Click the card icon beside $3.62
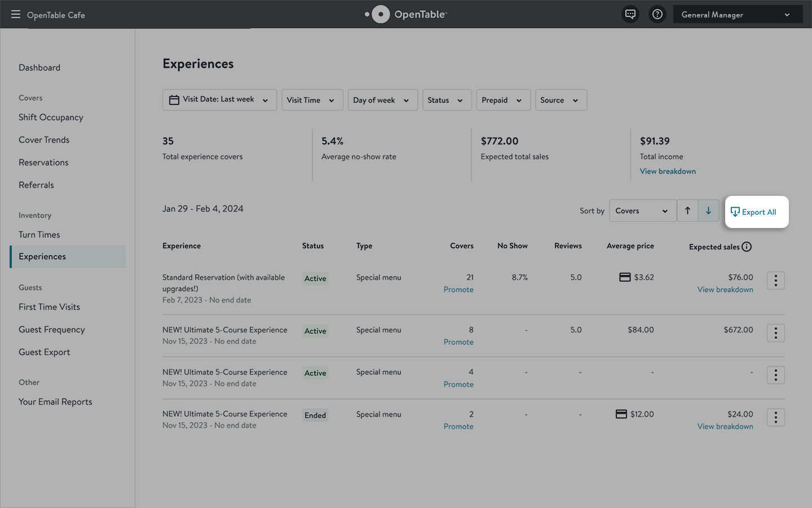 [x=625, y=277]
